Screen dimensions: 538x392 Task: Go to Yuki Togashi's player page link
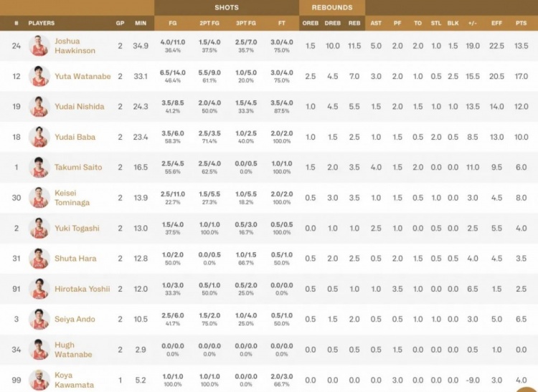[77, 229]
